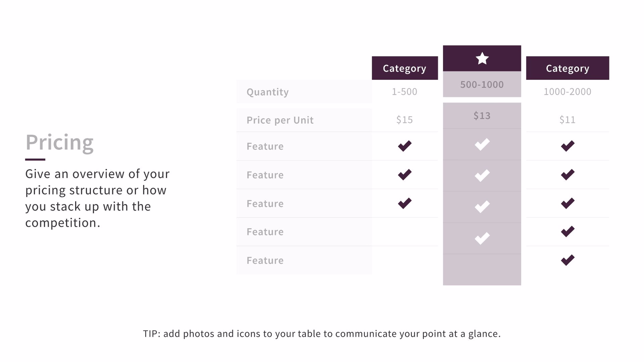This screenshot has height=362, width=644.
Task: Select the TIP text at the slide bottom
Action: tap(322, 334)
